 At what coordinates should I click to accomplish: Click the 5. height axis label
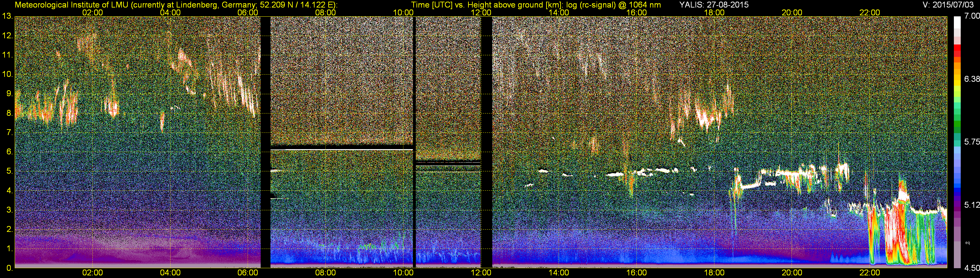pos(9,171)
